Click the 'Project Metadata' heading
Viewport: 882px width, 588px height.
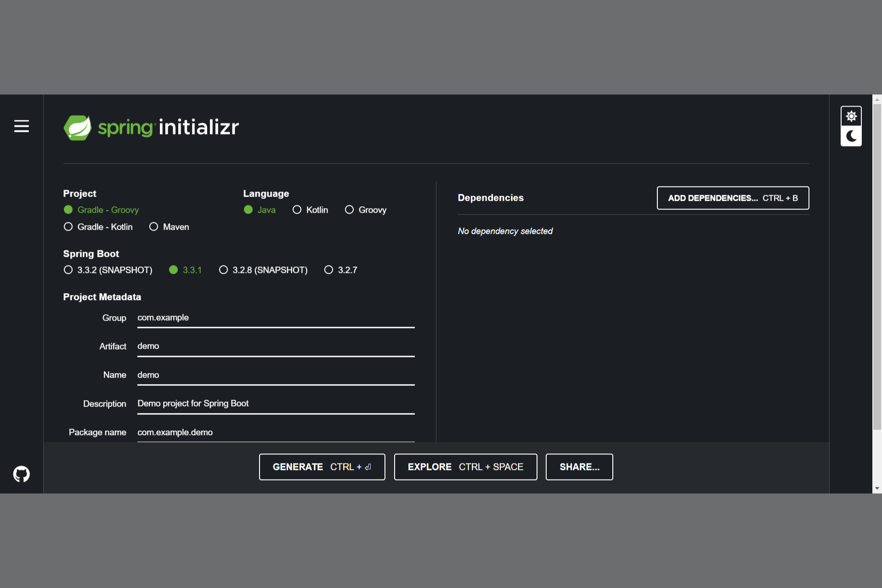(102, 297)
